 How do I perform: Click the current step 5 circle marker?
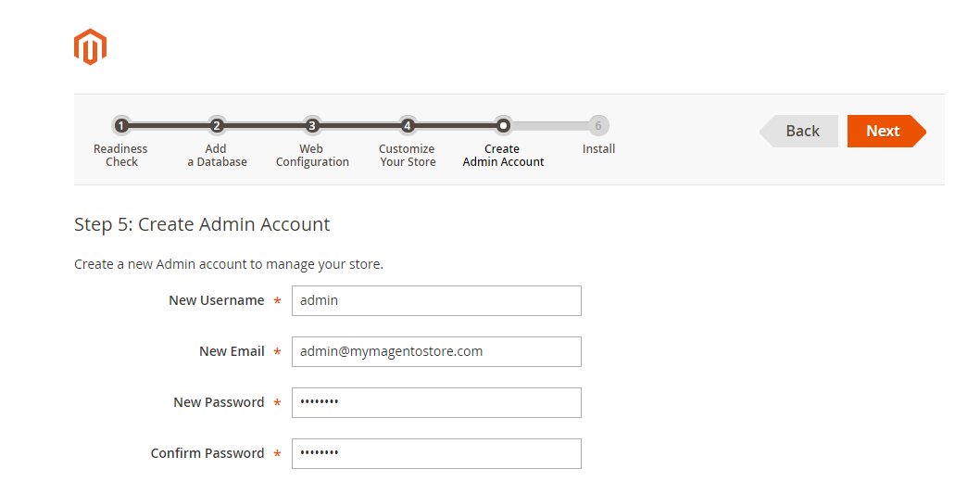click(x=503, y=126)
